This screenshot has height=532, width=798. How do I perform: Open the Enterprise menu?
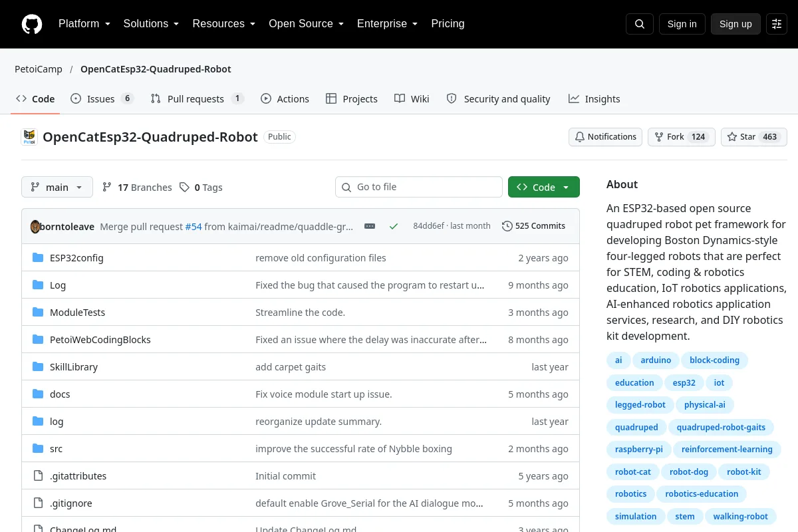coord(387,24)
